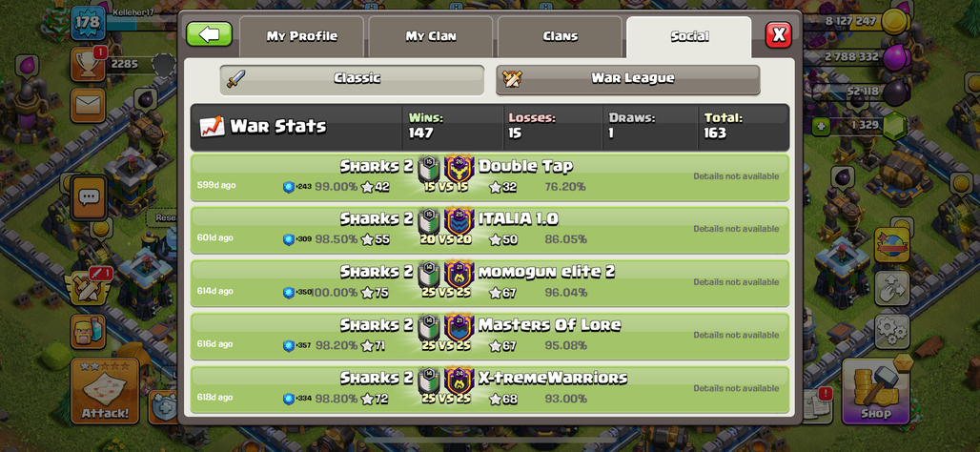Open the war entry against Double Tap
Screen dimensions: 980x452
(489, 177)
